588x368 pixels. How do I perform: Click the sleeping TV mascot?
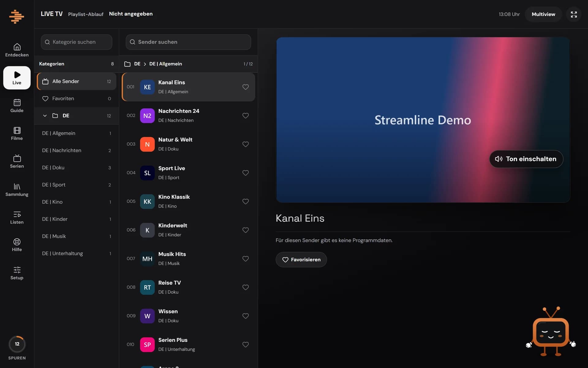pos(551,332)
